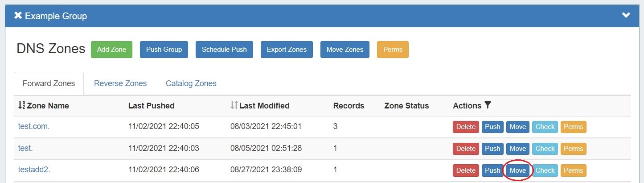644x183 pixels.
Task: Sort by the Zone Name sort icon
Action: pyautogui.click(x=21, y=105)
